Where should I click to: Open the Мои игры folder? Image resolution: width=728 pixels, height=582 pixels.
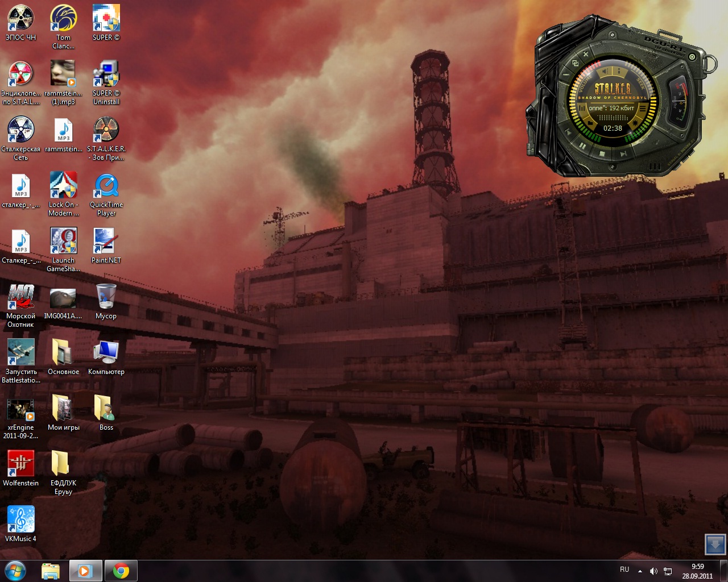pos(63,413)
